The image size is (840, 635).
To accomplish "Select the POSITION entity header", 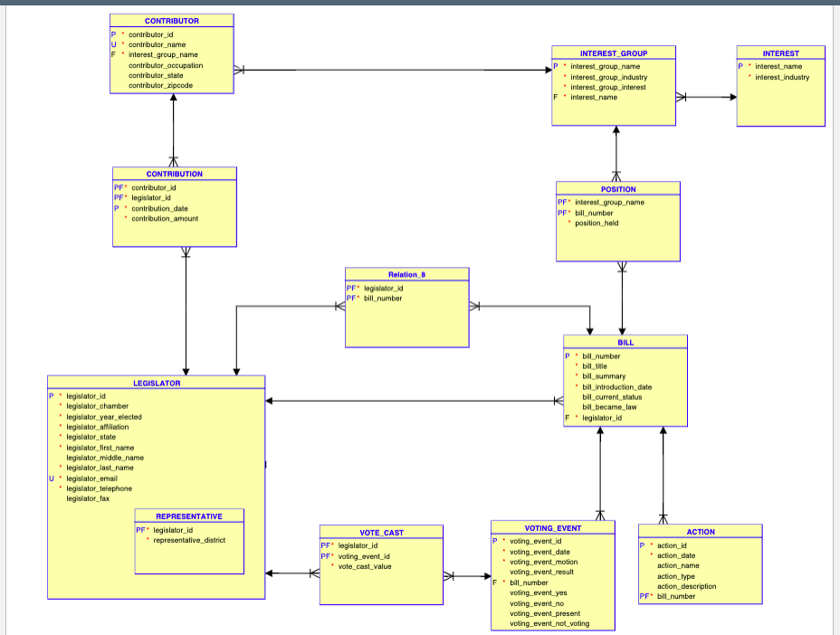I will point(618,189).
